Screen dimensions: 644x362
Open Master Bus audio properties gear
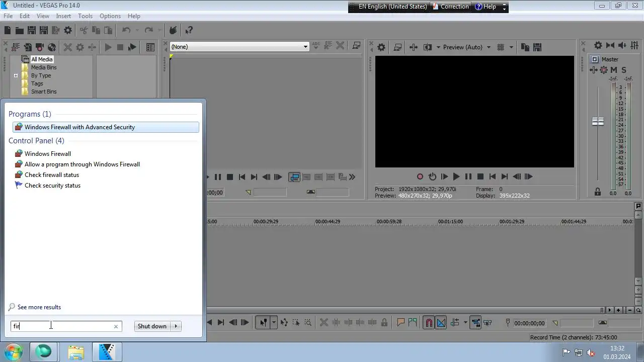click(598, 45)
